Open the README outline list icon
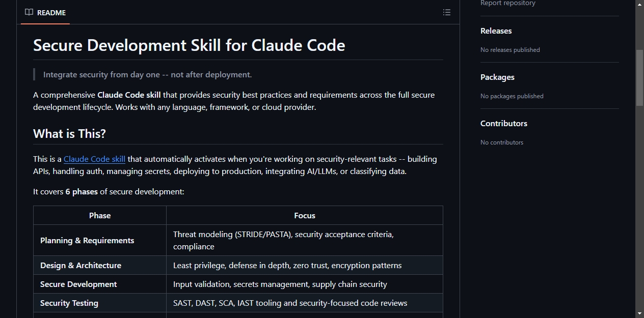Screen dimensions: 644x318 point(447,13)
